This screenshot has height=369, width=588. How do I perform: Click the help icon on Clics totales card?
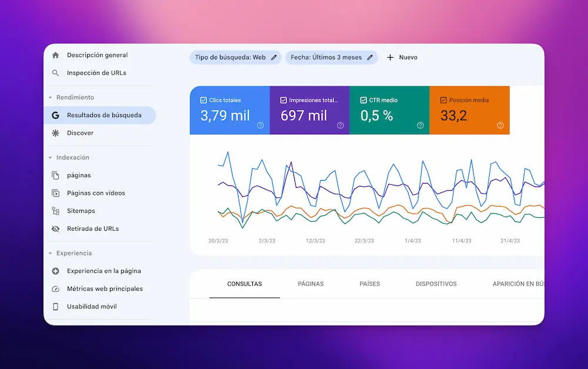[x=260, y=125]
